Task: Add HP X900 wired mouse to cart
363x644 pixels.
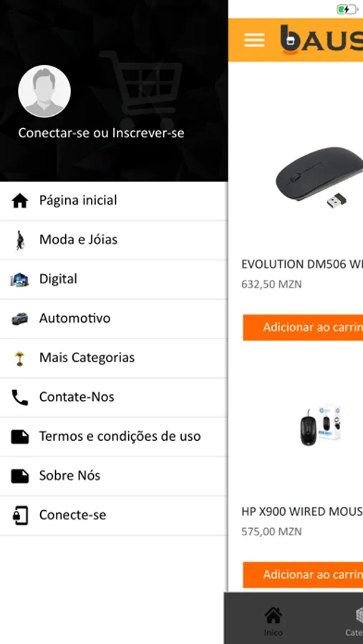Action: point(303,575)
